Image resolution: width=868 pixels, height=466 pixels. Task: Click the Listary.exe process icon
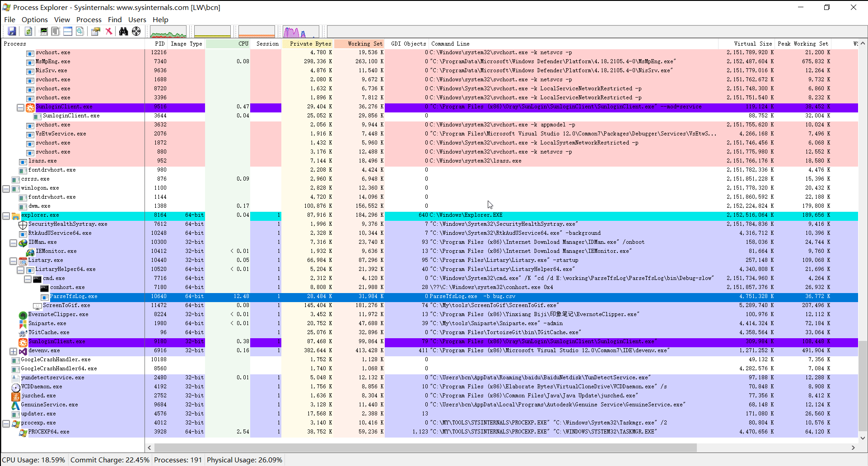coord(23,261)
